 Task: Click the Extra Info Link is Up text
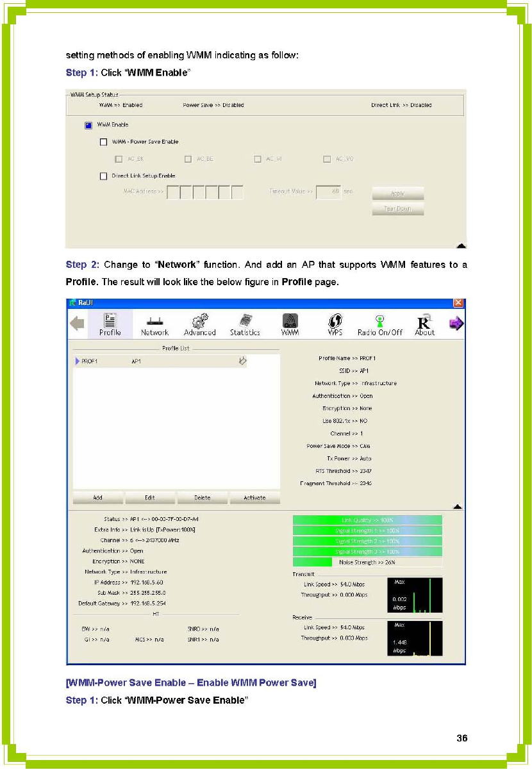point(144,530)
